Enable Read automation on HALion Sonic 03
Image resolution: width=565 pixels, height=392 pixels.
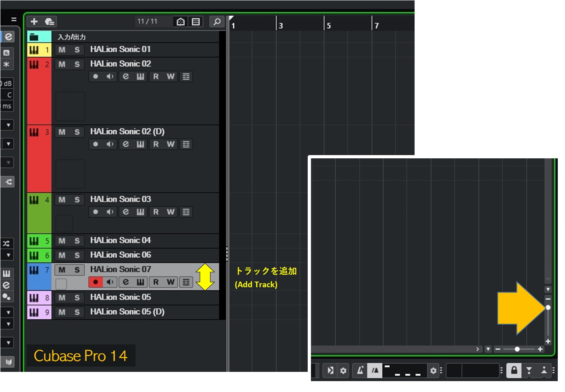tap(156, 212)
